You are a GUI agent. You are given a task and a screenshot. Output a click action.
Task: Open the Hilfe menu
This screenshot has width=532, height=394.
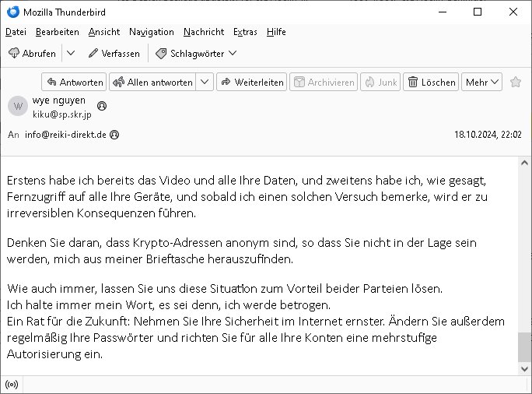[276, 32]
